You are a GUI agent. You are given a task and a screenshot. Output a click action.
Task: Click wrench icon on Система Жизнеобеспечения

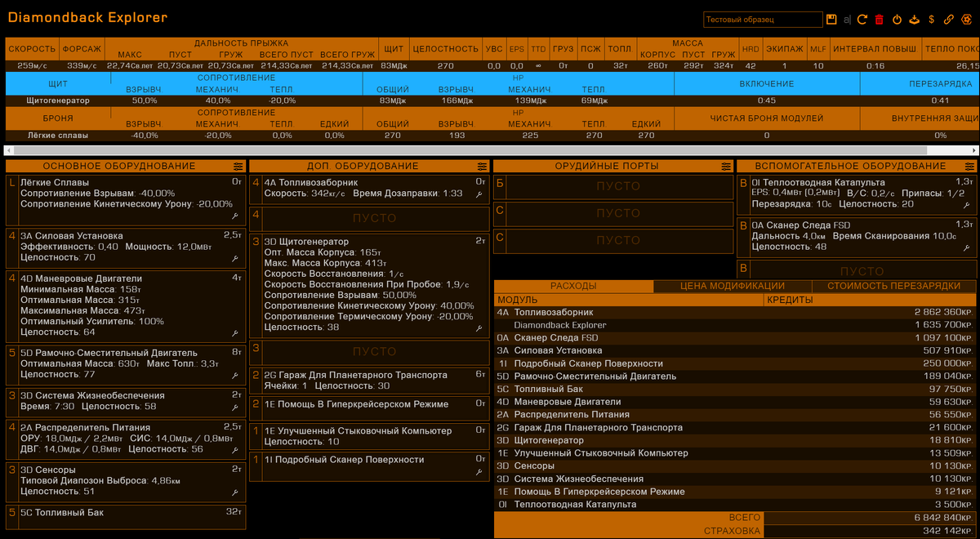[235, 407]
